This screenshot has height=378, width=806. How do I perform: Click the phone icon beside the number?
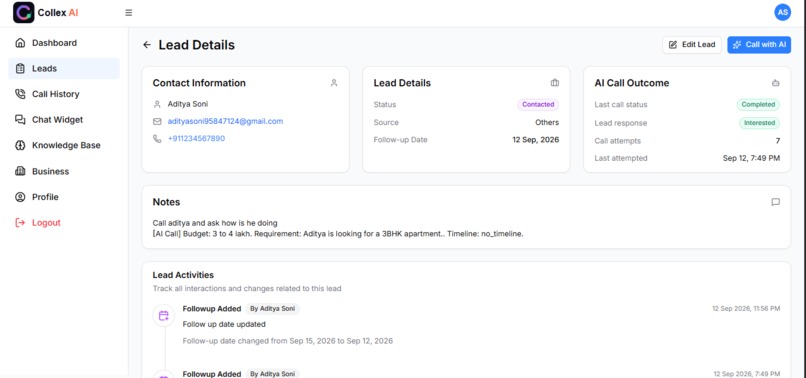[157, 139]
